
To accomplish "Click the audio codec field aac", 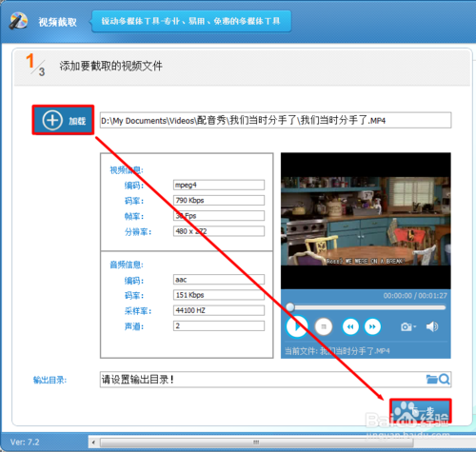I will coord(219,280).
